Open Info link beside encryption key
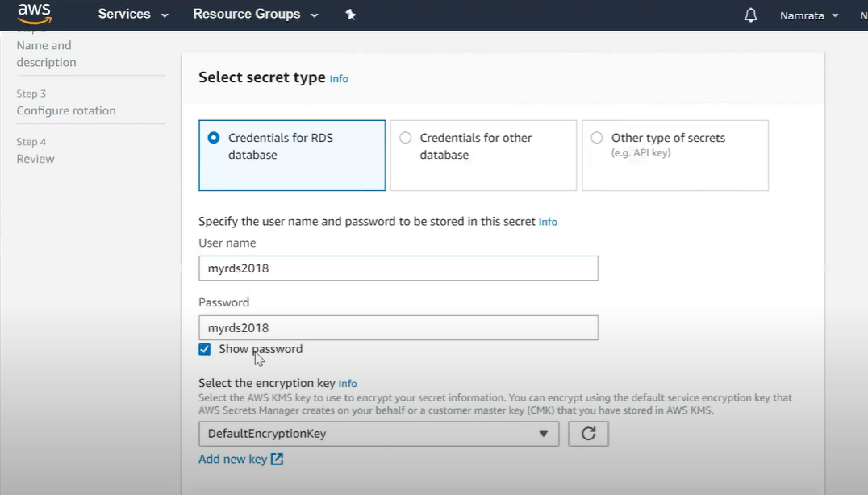This screenshot has height=495, width=868. pos(348,383)
